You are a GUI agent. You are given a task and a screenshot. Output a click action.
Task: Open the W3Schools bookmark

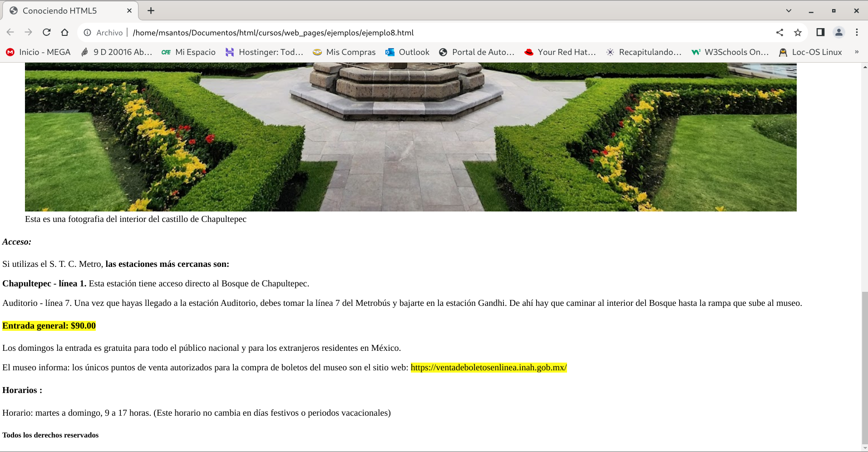tap(730, 52)
